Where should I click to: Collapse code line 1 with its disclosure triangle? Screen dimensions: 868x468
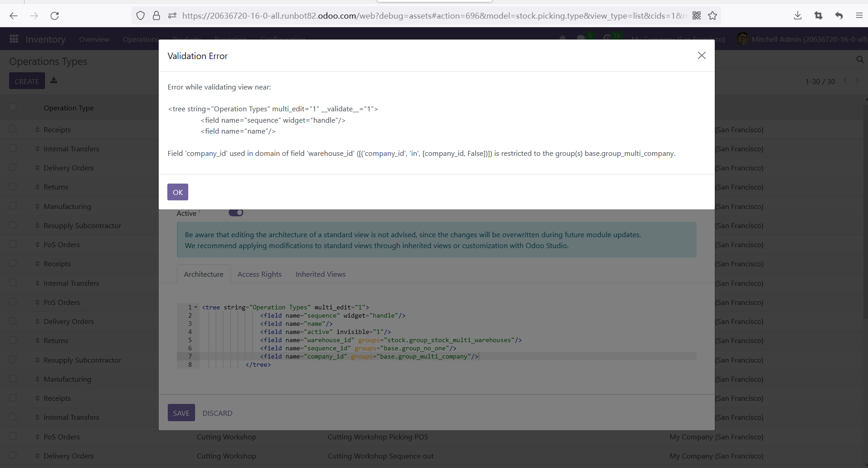tap(195, 307)
